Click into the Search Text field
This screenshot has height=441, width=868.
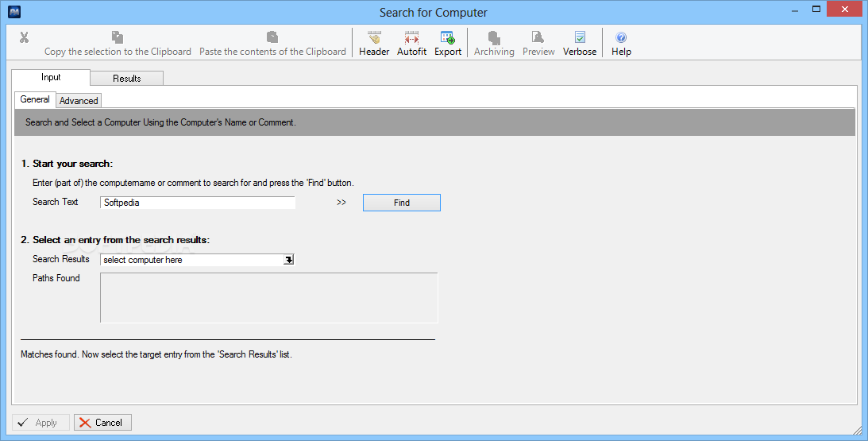(x=198, y=203)
